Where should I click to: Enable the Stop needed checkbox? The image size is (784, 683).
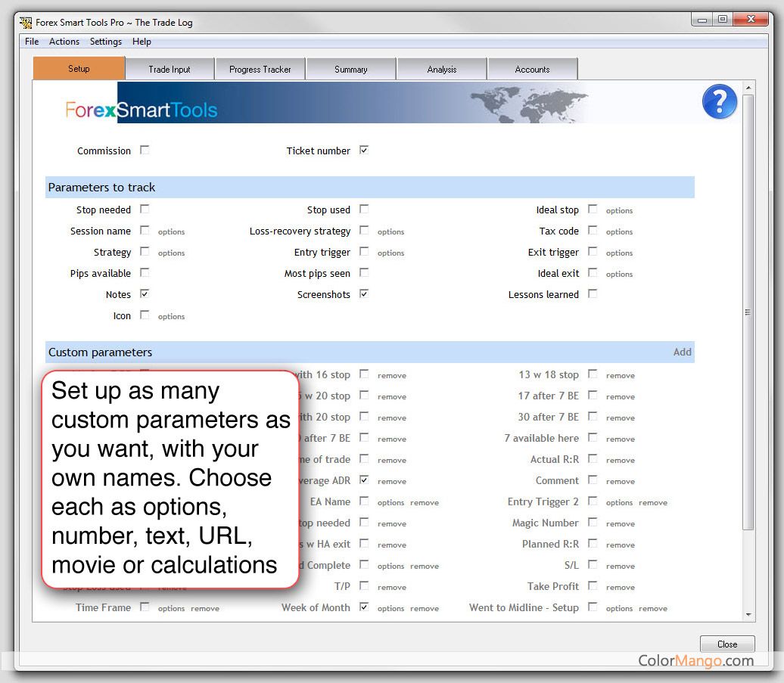tap(145, 209)
